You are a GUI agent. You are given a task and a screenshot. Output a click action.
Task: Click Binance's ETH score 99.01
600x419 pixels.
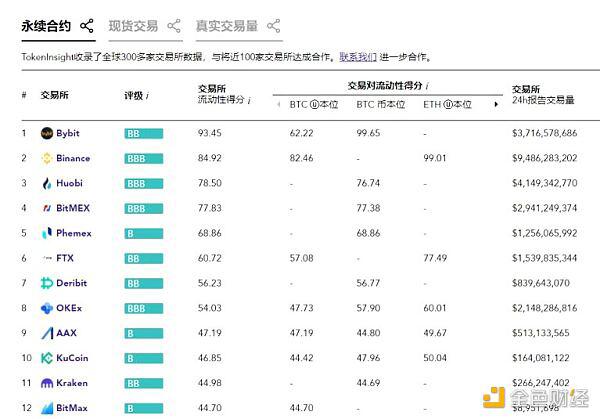tap(435, 158)
